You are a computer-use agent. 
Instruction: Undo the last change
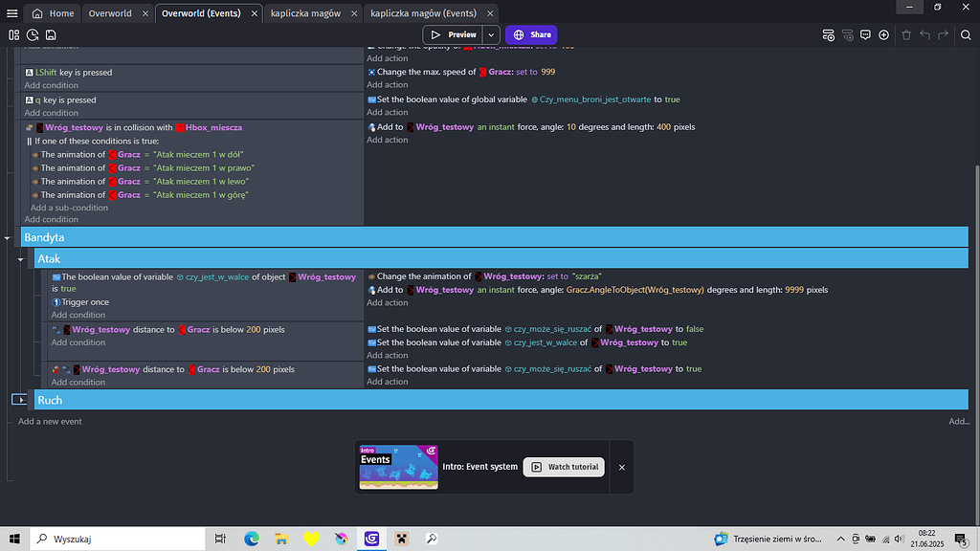tap(925, 34)
